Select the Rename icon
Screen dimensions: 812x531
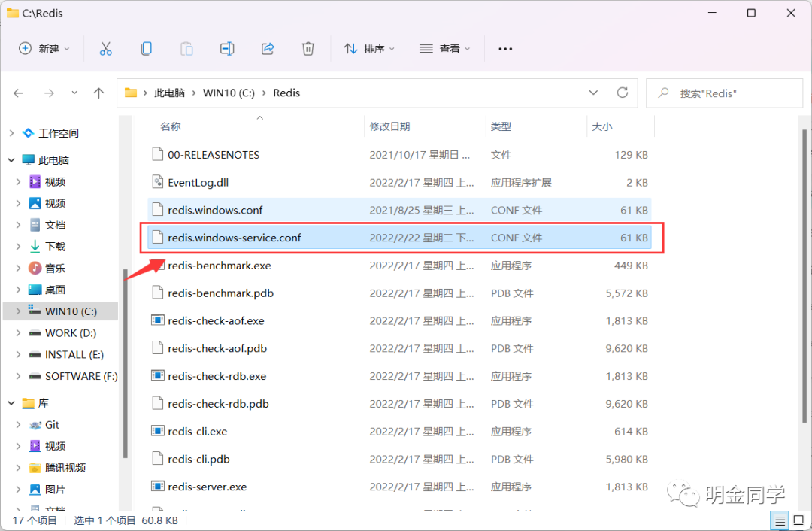(227, 48)
